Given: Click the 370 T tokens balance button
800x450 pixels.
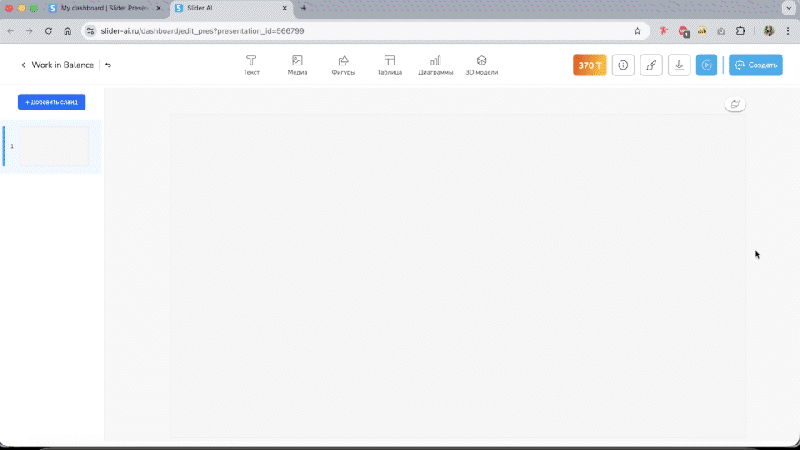Looking at the screenshot, I should (x=590, y=65).
